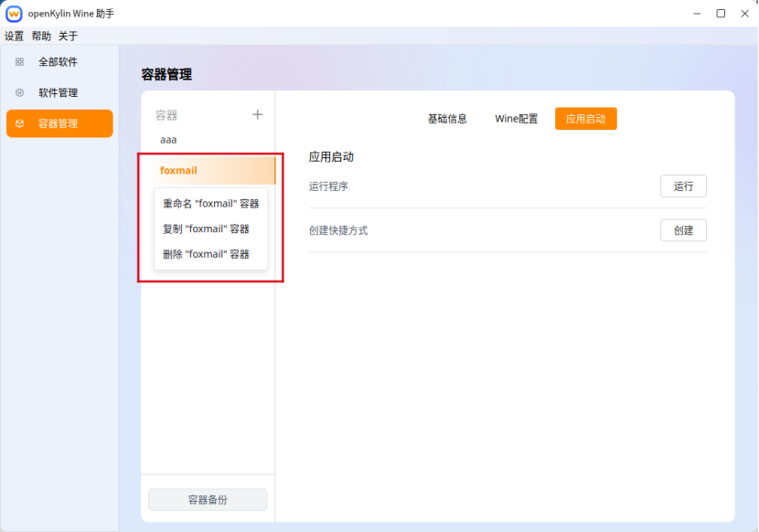Choose 删除 "foxmail" 容器 from context menu
This screenshot has width=759, height=532.
tap(210, 254)
